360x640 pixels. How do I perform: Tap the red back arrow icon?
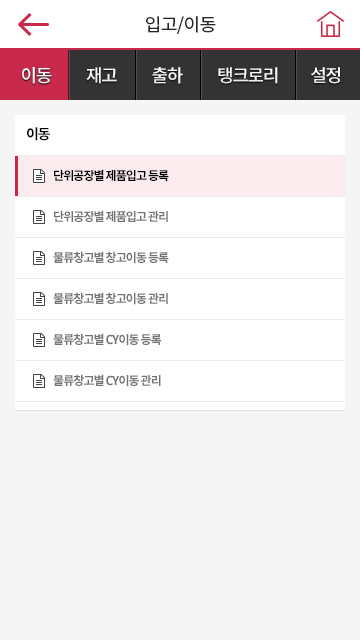point(33,24)
